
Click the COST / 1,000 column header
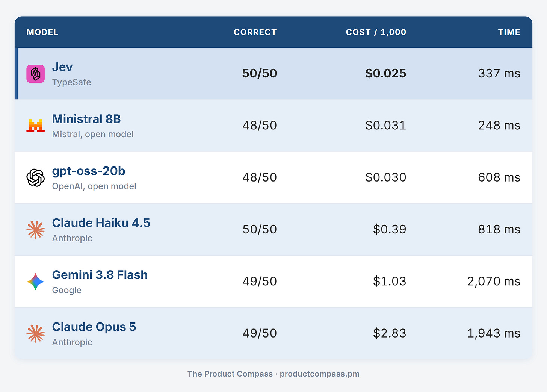click(376, 32)
